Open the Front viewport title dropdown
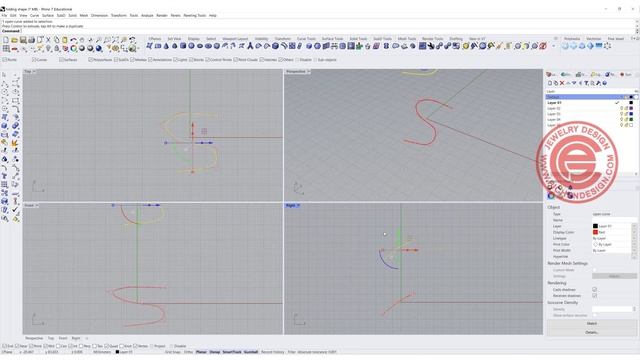The image size is (640, 360). pos(37,205)
